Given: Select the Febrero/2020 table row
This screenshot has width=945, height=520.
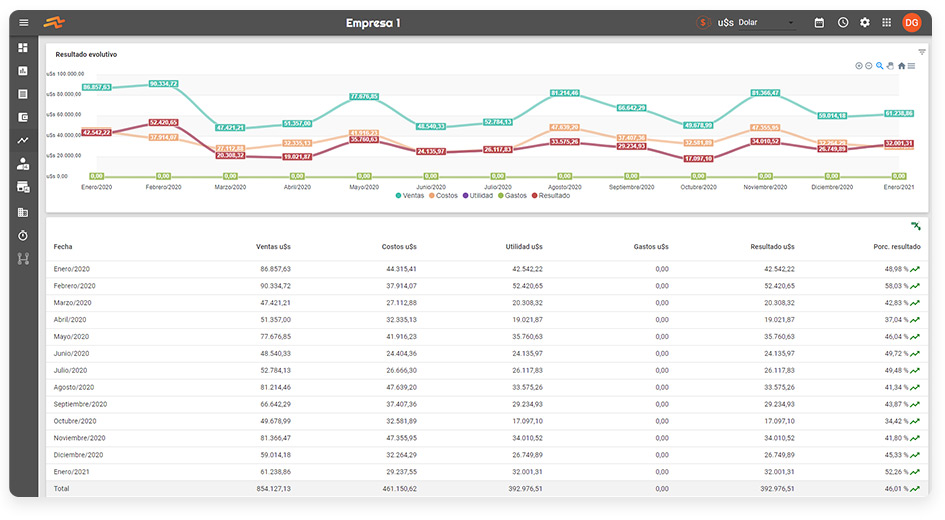Looking at the screenshot, I should coord(487,286).
